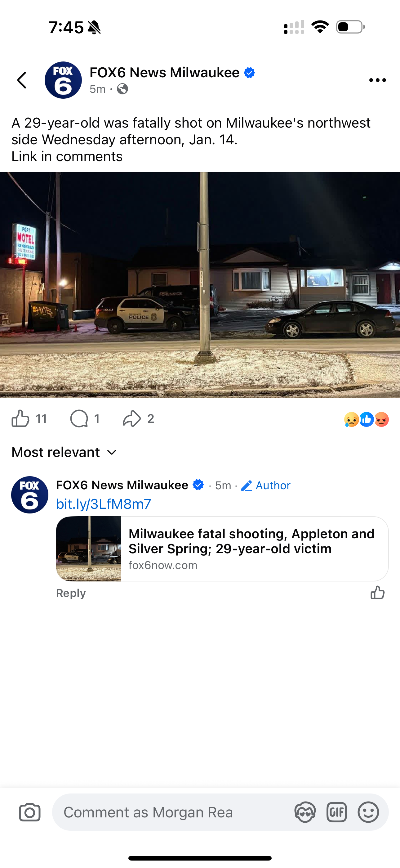
Task: Tap the public globe privacy icon
Action: (122, 89)
